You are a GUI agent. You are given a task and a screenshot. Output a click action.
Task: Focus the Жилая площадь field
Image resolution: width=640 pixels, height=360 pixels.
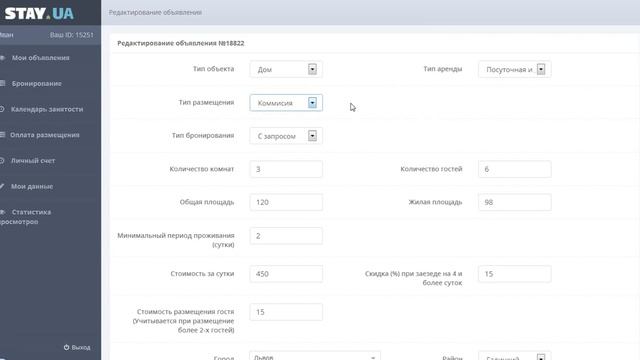tap(514, 202)
